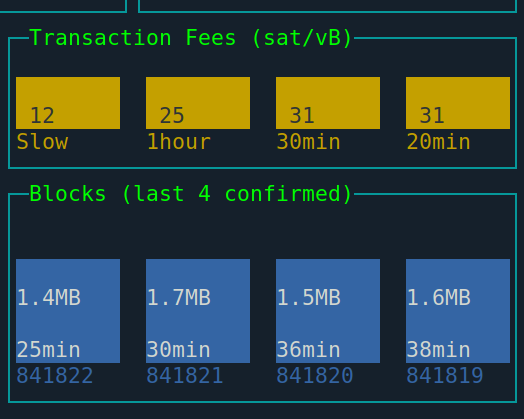Click the 30min fee bar showing 31
Viewport: 524px width, 419px height.
pyautogui.click(x=328, y=103)
